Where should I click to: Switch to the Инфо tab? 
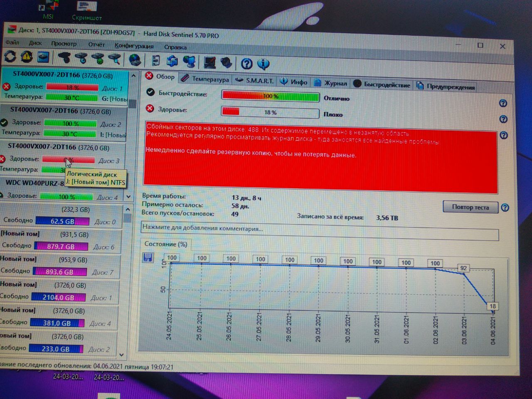click(293, 82)
